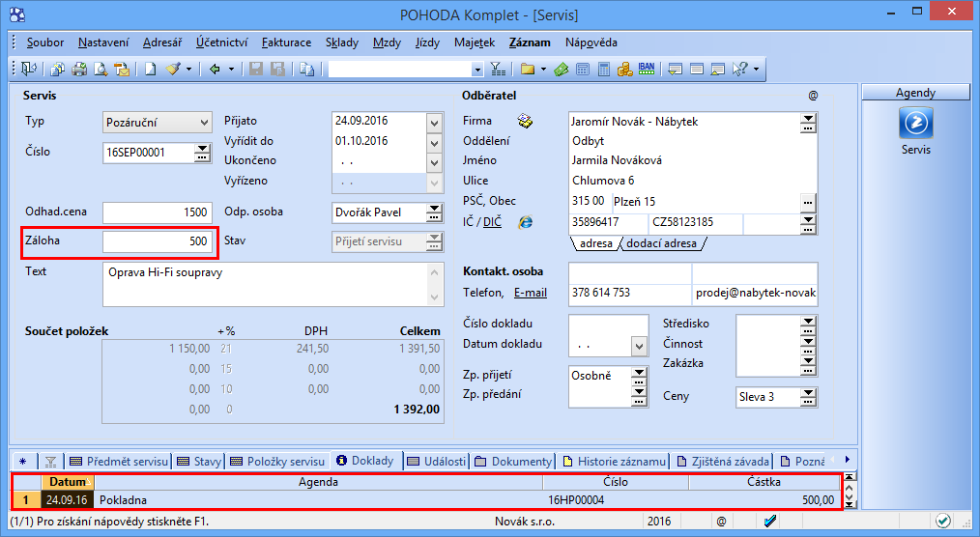Open print preview magnifier icon

[x=101, y=69]
